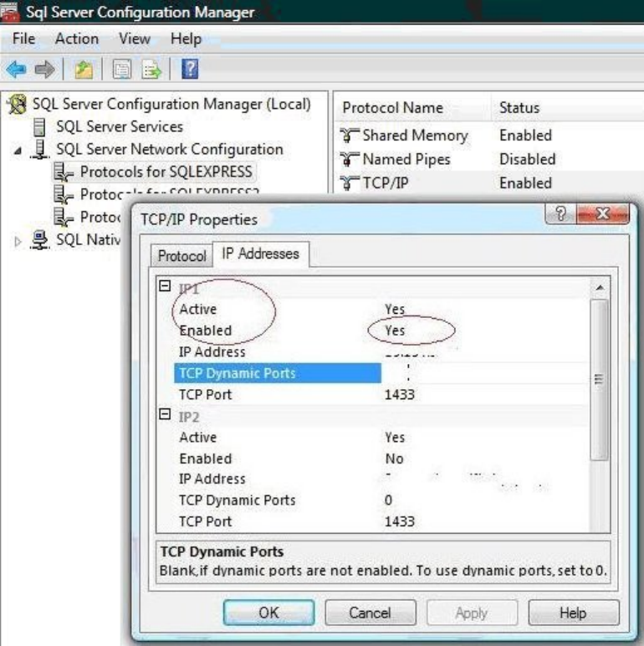Image resolution: width=644 pixels, height=646 pixels.
Task: Select the TCP/IP protocol row
Action: click(490, 183)
